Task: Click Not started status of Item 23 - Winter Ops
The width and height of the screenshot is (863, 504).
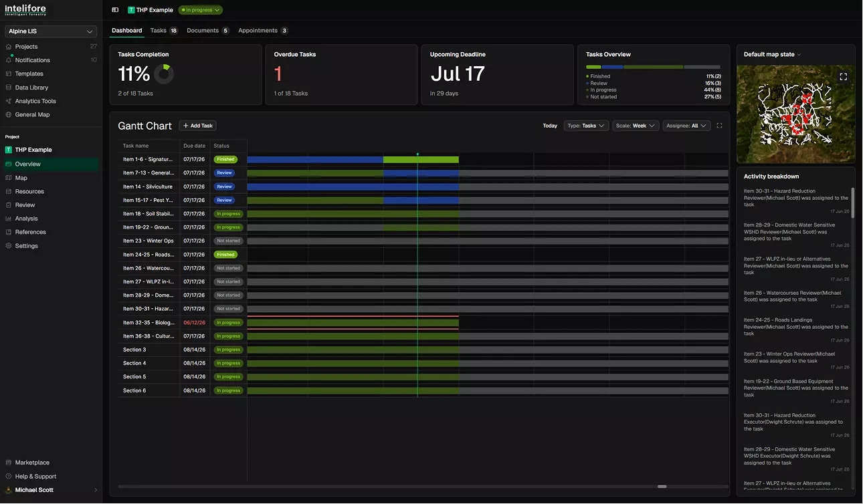Action: (x=228, y=241)
